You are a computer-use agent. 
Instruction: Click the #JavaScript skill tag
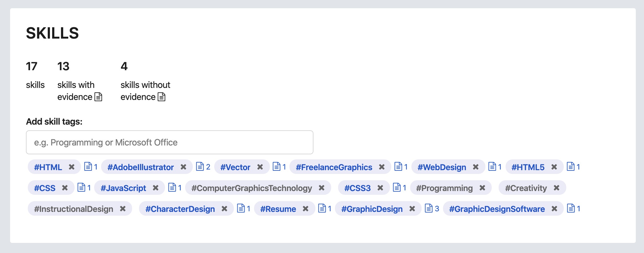pyautogui.click(x=123, y=188)
